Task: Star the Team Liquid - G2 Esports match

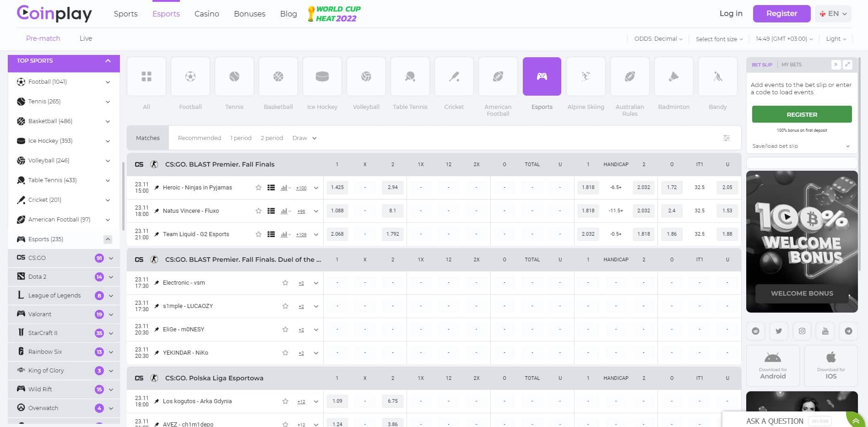Action: pos(259,234)
